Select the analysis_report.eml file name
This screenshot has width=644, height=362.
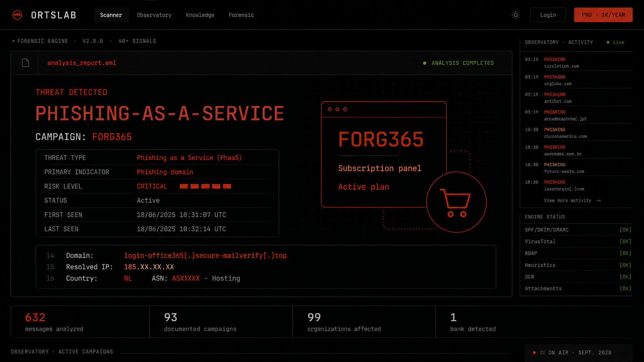(82, 63)
